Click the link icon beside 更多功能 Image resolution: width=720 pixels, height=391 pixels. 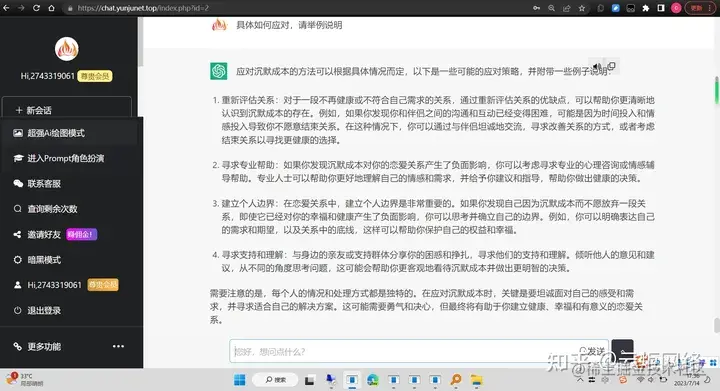click(17, 346)
